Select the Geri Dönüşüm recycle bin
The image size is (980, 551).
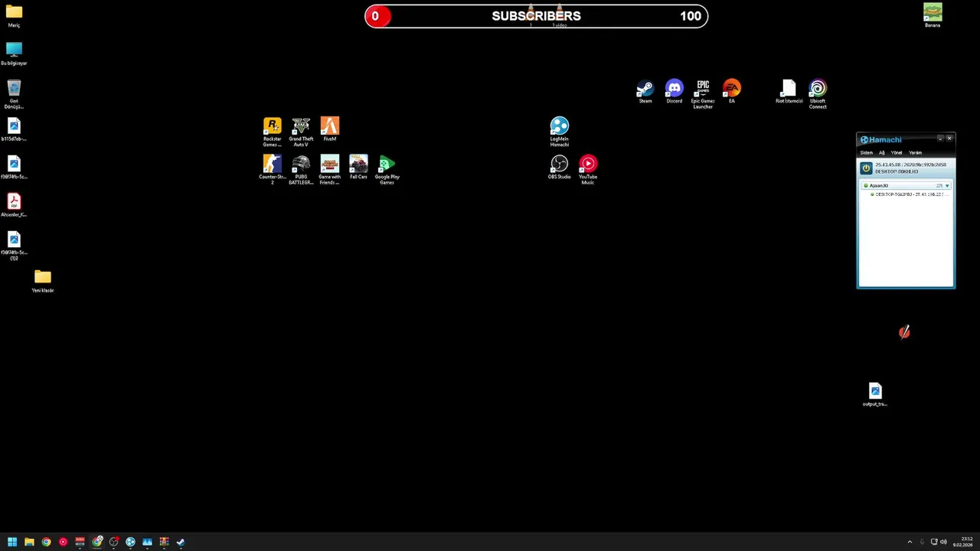point(14,94)
